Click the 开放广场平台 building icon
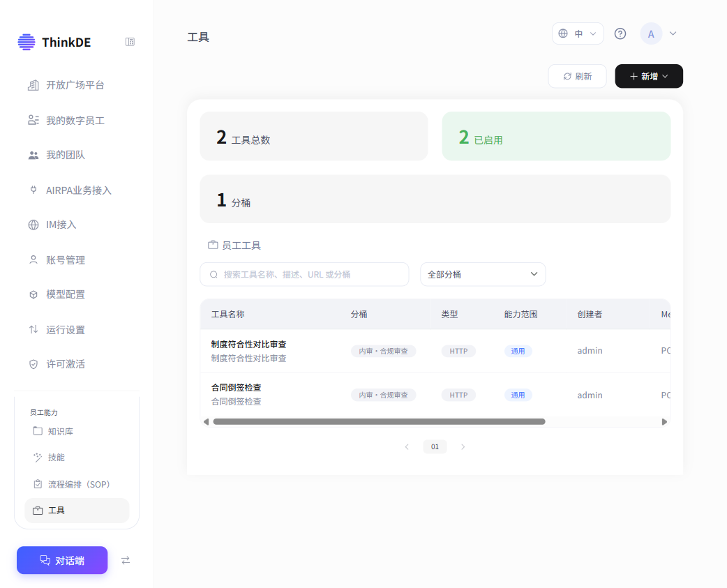727x588 pixels. 33,85
